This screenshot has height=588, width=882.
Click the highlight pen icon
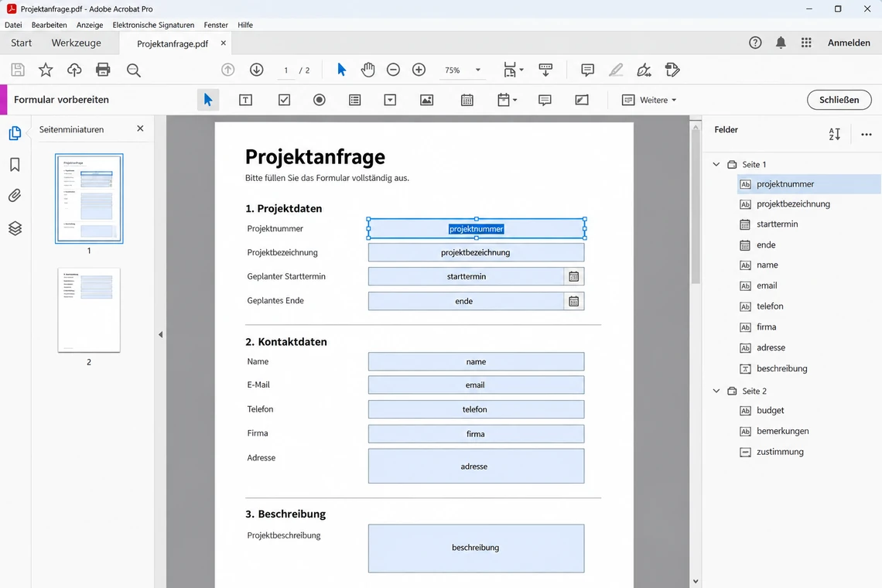tap(616, 70)
